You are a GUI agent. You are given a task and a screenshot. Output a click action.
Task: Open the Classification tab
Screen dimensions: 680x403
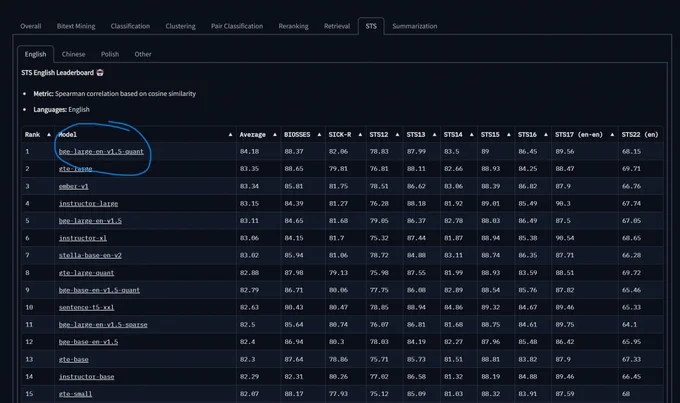pos(130,26)
